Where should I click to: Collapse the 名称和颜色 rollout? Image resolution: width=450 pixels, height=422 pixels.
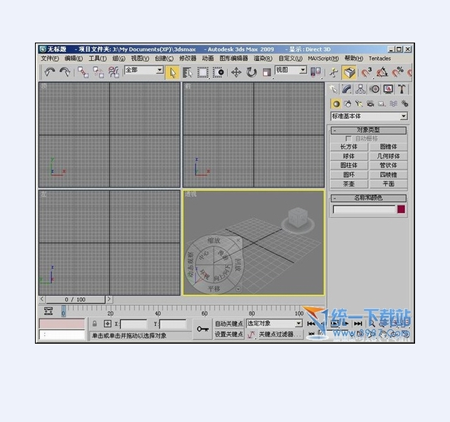369,198
